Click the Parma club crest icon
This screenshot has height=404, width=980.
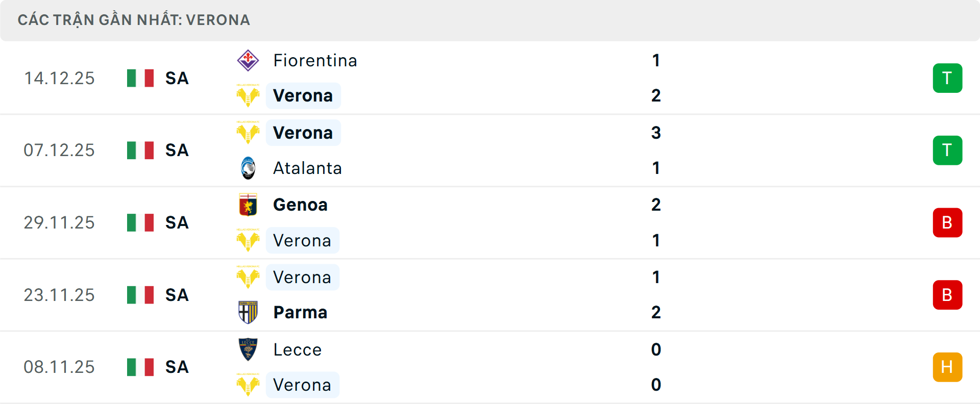[248, 312]
